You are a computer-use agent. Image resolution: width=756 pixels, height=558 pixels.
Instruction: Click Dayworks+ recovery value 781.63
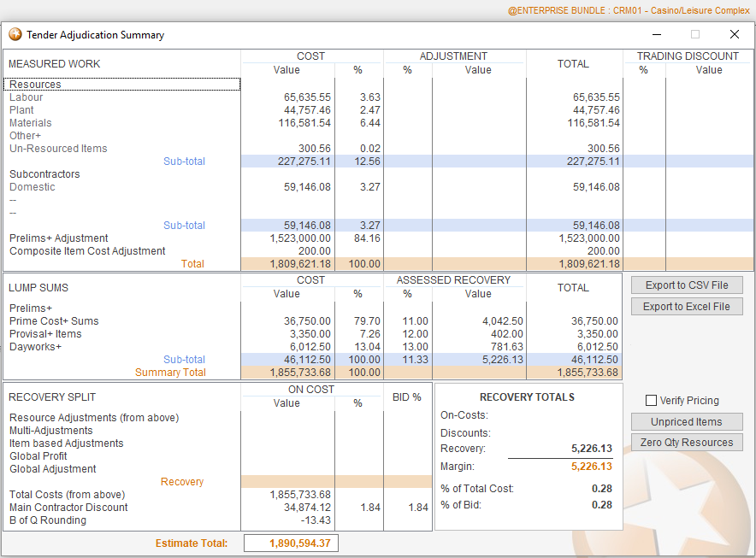[507, 346]
